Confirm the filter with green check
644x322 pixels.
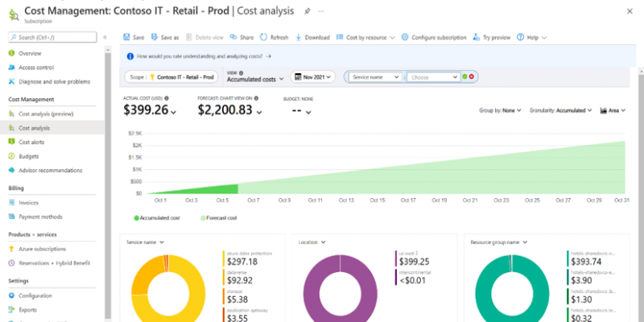[464, 76]
